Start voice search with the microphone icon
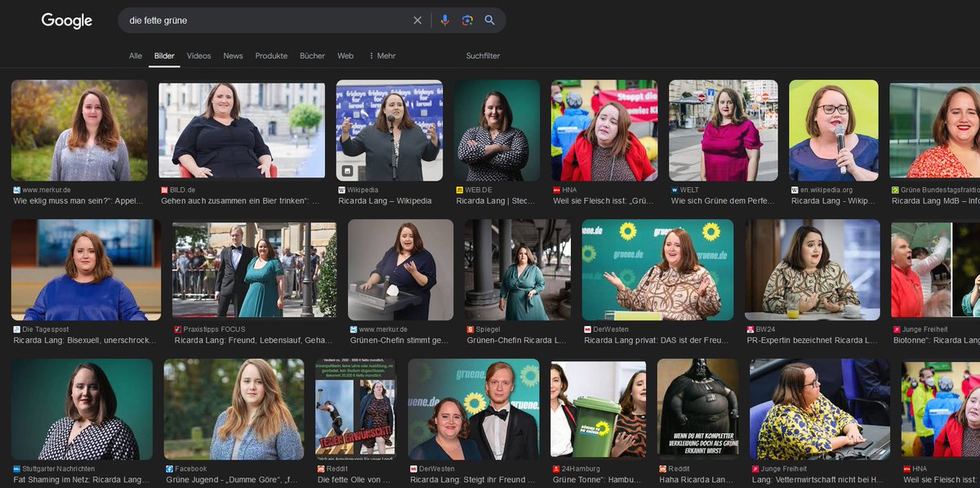 coord(444,20)
